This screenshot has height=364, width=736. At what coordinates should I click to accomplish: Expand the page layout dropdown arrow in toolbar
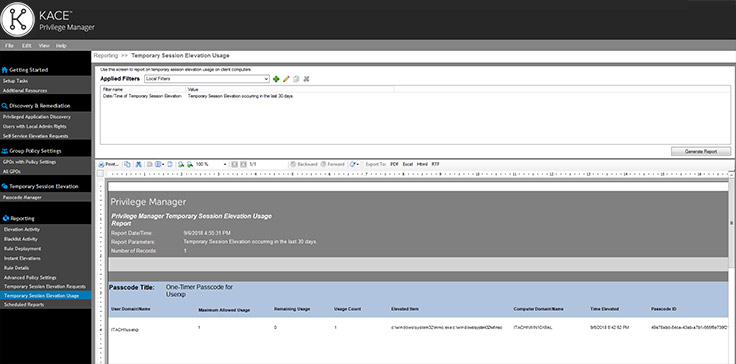(163, 164)
